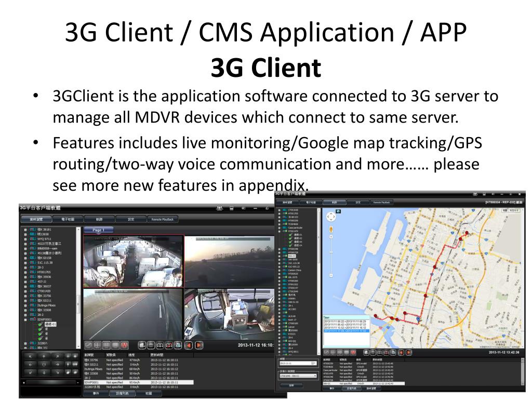The height and width of the screenshot is (399, 532).
Task: Open Remote Playback tab in map window
Action: pyautogui.click(x=381, y=202)
